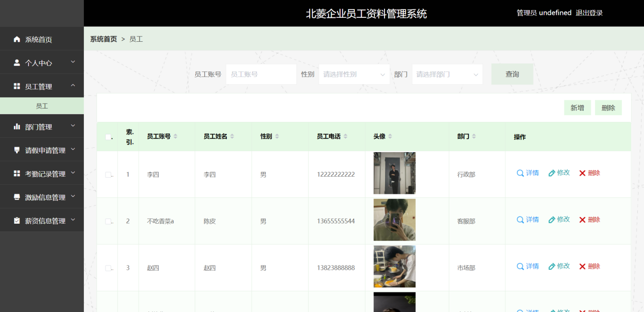The width and height of the screenshot is (644, 312).
Task: Open 陈皮's avatar thumbnail
Action: (x=395, y=220)
